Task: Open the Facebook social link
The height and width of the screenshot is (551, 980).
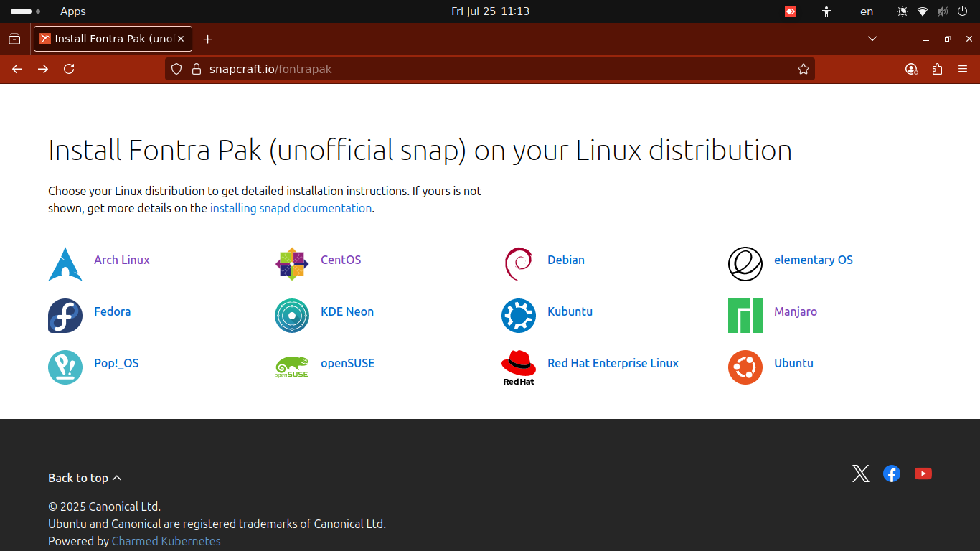Action: (892, 474)
